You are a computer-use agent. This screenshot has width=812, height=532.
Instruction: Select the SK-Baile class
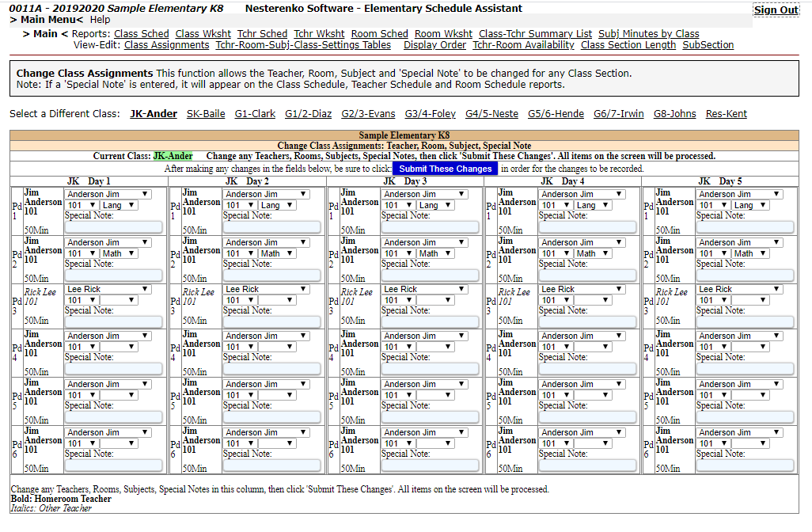coord(206,114)
